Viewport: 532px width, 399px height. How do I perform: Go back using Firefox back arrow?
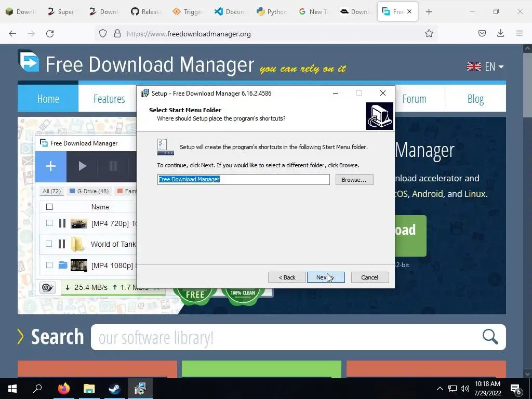[x=12, y=34]
